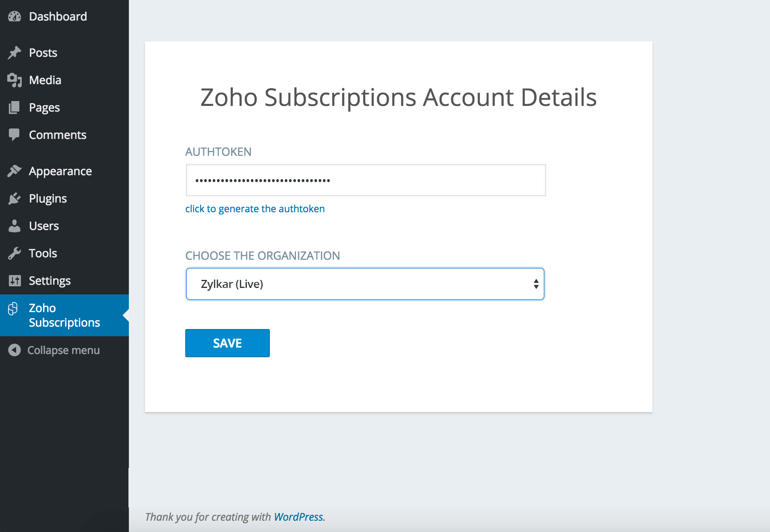Viewport: 770px width, 532px height.
Task: Open the Comments menu item
Action: 58,135
